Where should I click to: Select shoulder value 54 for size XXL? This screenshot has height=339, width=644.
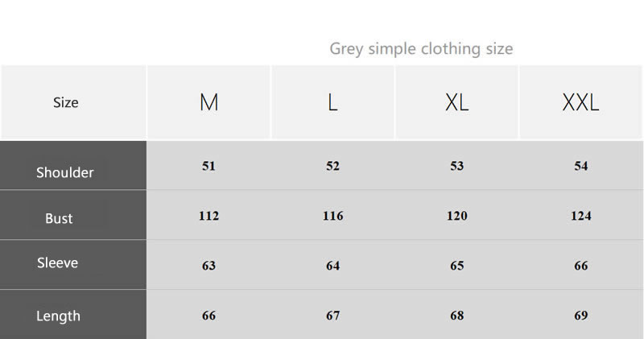(x=581, y=166)
